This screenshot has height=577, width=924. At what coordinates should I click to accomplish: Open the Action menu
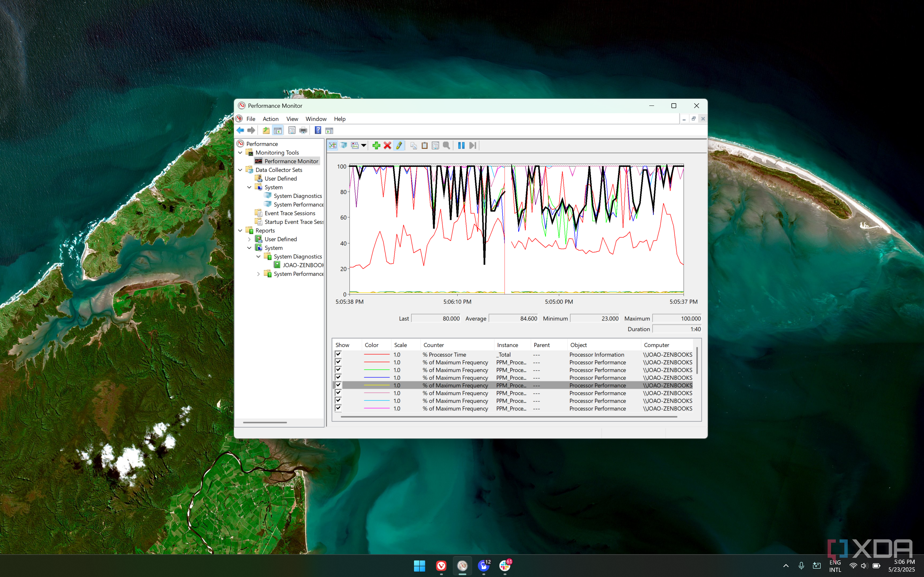pyautogui.click(x=270, y=119)
